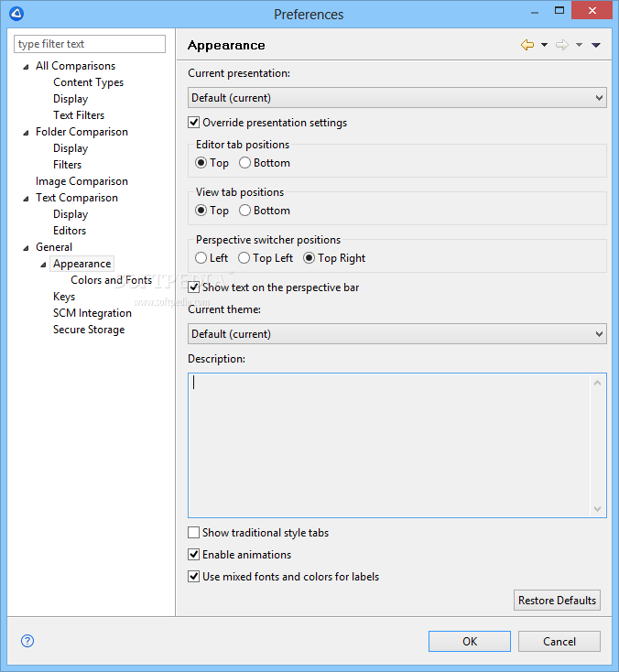619x672 pixels.
Task: Select Image Comparison in the tree
Action: point(81,181)
